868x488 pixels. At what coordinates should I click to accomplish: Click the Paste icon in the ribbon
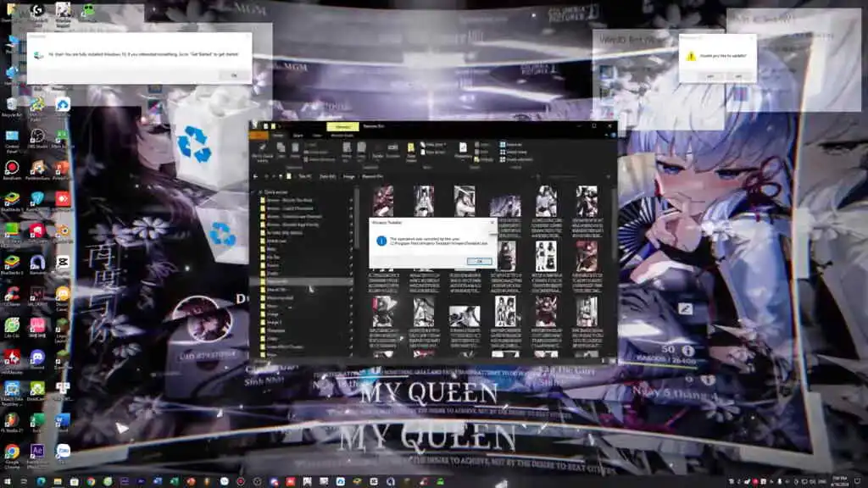[295, 151]
